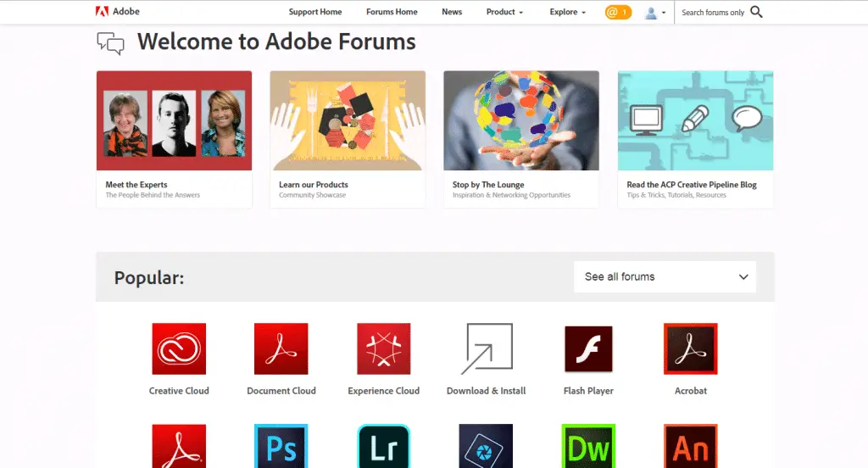Open the Document Cloud forum icon

click(x=281, y=349)
